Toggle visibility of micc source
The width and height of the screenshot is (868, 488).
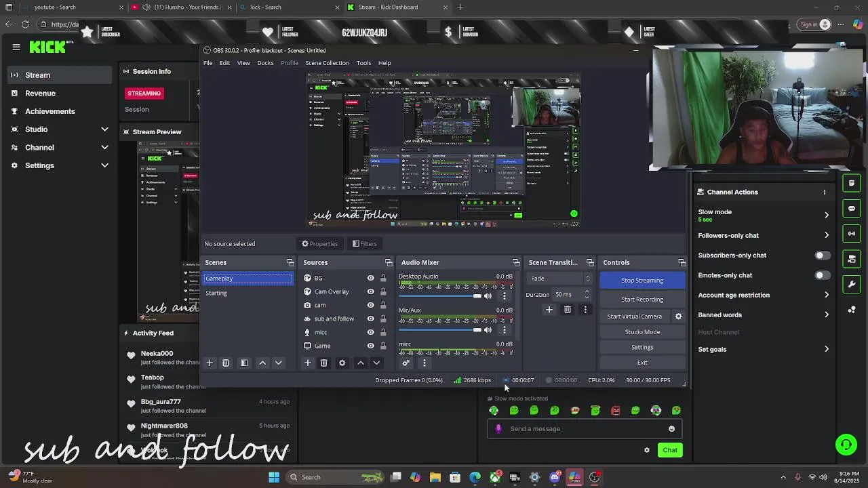point(370,332)
